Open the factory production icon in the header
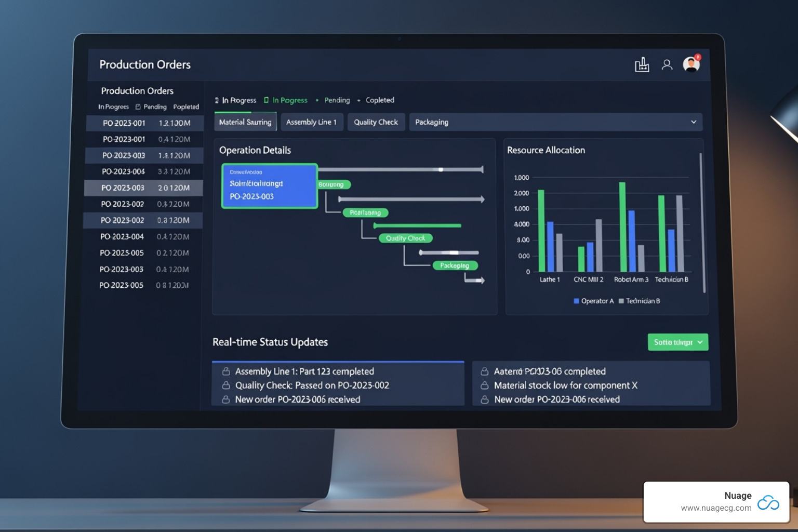 642,64
